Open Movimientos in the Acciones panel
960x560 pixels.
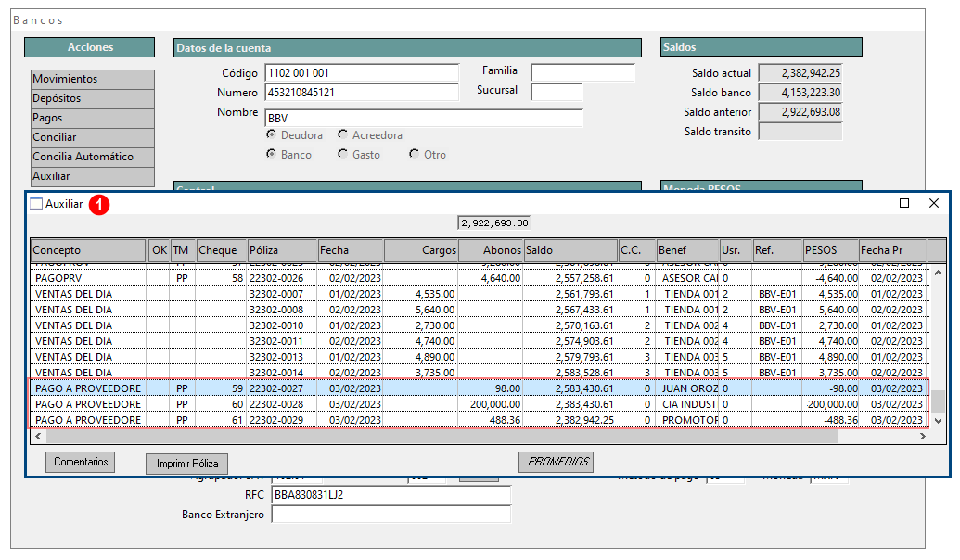tap(93, 79)
